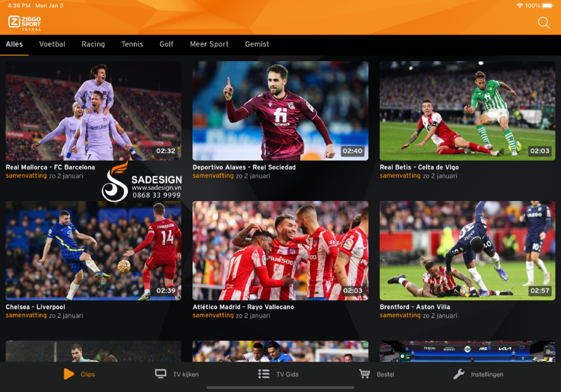Tap the battery indicator icon

click(548, 6)
